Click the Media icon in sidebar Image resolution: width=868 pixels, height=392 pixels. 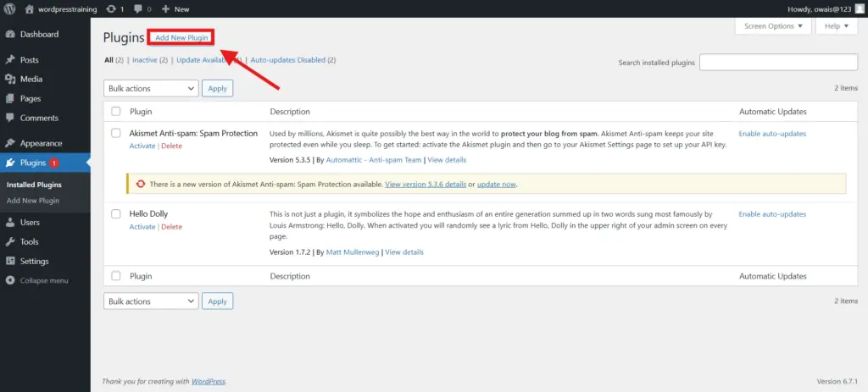pos(10,79)
